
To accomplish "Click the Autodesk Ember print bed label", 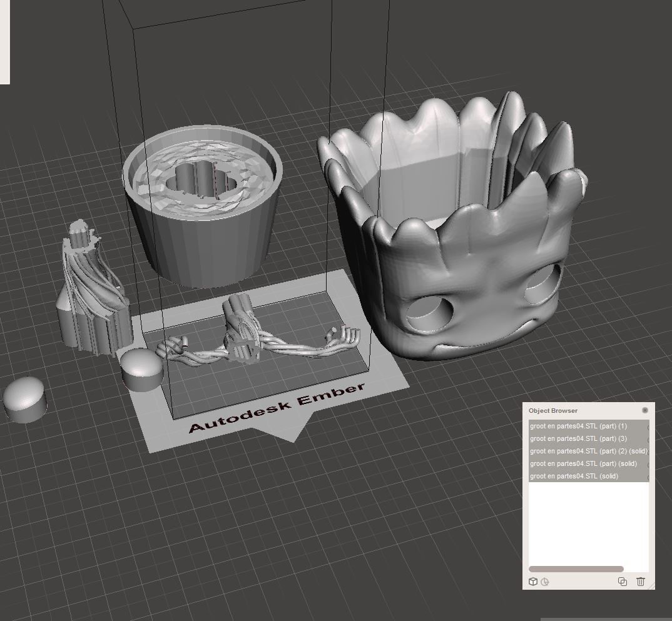I will pos(277,407).
